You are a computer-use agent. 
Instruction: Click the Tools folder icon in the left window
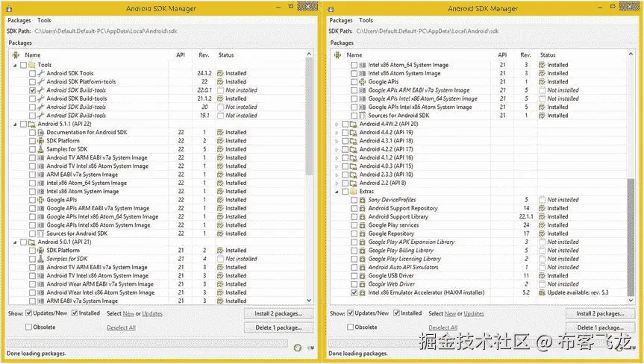31,65
